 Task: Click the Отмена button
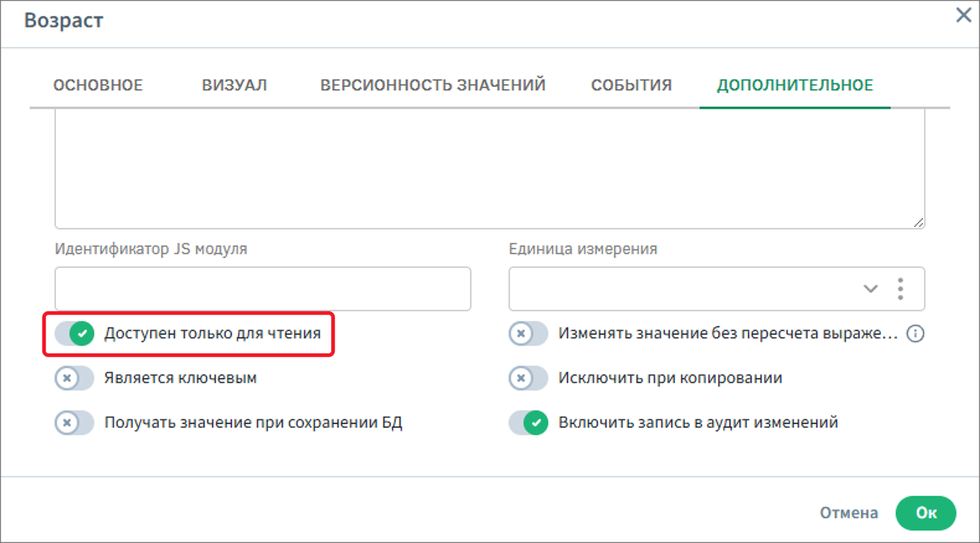point(849,513)
